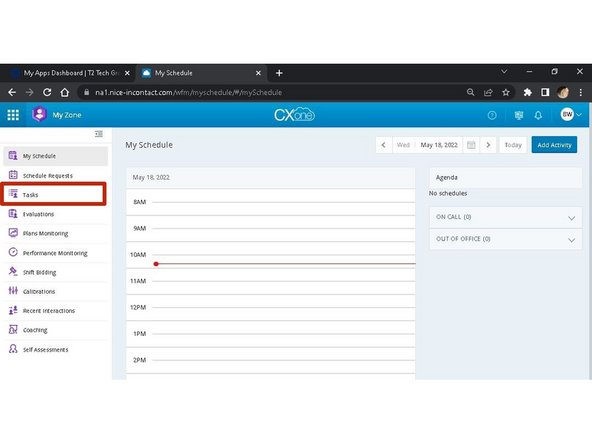This screenshot has height=444, width=592.
Task: Click the Agenda panel header
Action: click(x=506, y=177)
